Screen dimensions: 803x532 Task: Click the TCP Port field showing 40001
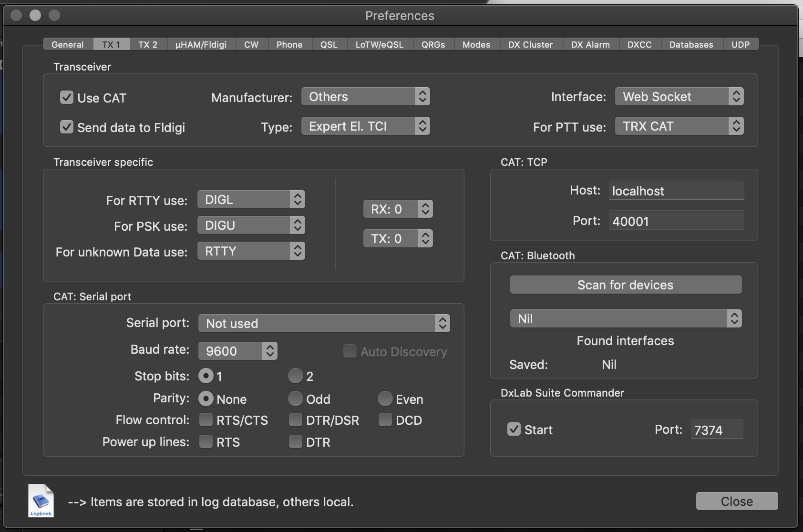[676, 221]
